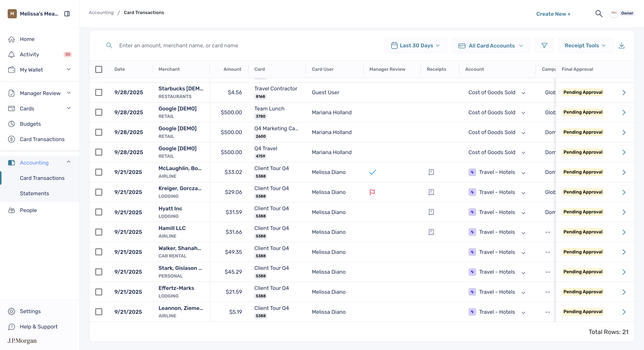The image size is (644, 350).
Task: Click the download export icon
Action: 621,46
